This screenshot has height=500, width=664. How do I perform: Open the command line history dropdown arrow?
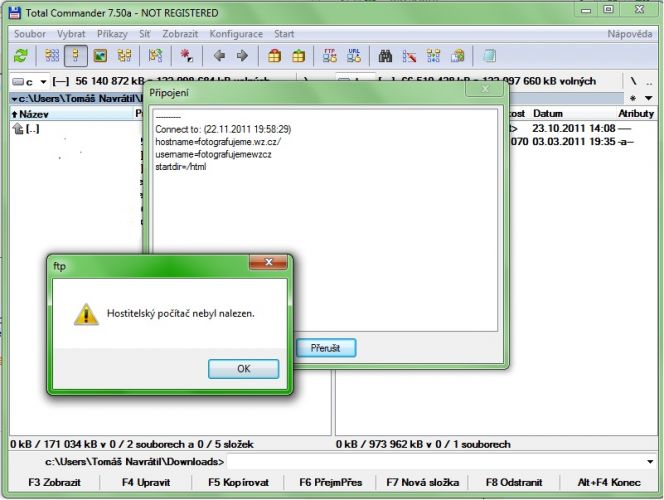650,461
